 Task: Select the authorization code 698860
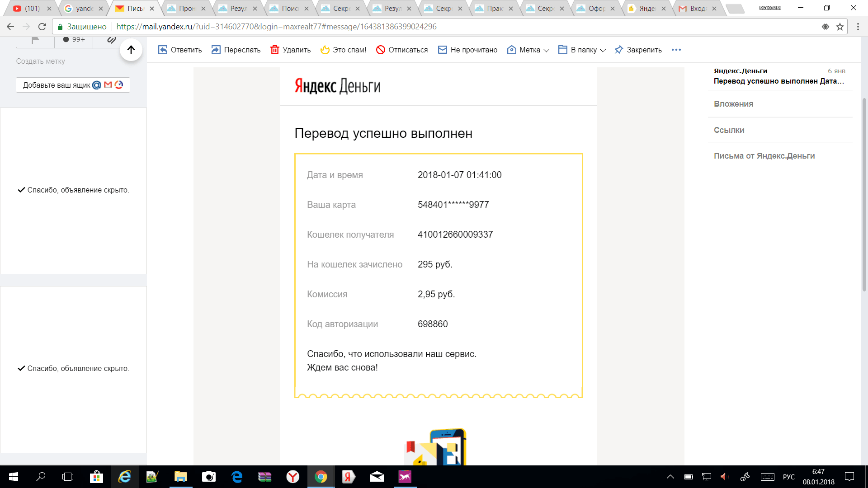(x=433, y=324)
